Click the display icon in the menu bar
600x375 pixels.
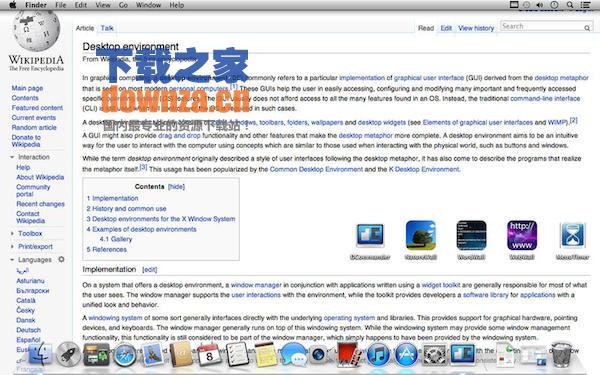[514, 5]
